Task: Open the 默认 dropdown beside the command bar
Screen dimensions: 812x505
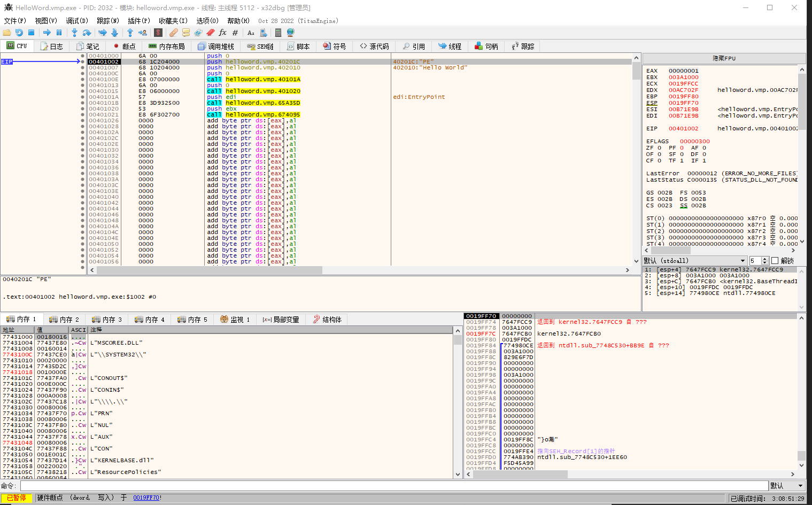Action: [x=787, y=486]
